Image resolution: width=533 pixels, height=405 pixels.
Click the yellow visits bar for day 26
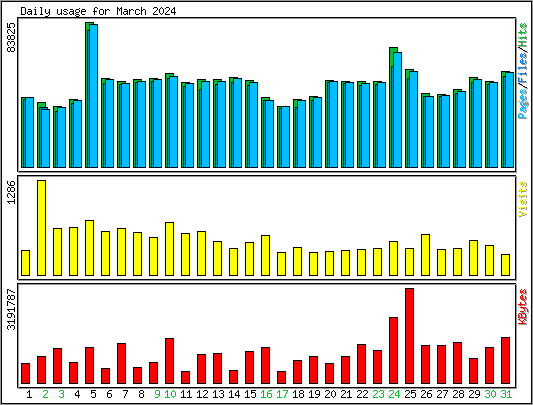[x=426, y=255]
